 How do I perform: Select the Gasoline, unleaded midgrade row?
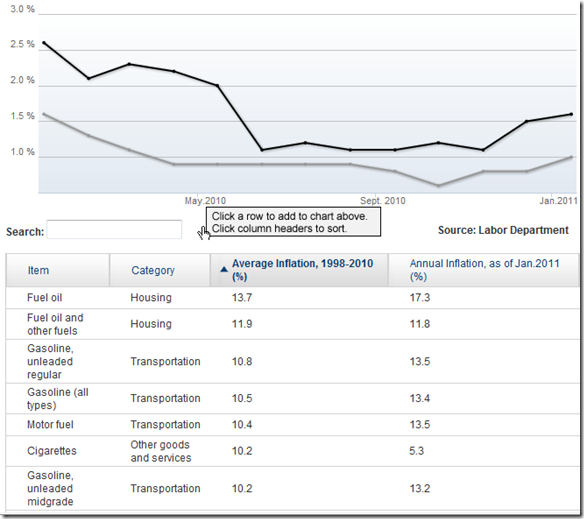[292, 488]
